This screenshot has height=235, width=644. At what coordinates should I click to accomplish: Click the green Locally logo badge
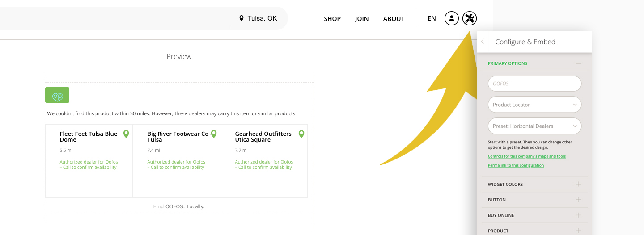click(57, 95)
